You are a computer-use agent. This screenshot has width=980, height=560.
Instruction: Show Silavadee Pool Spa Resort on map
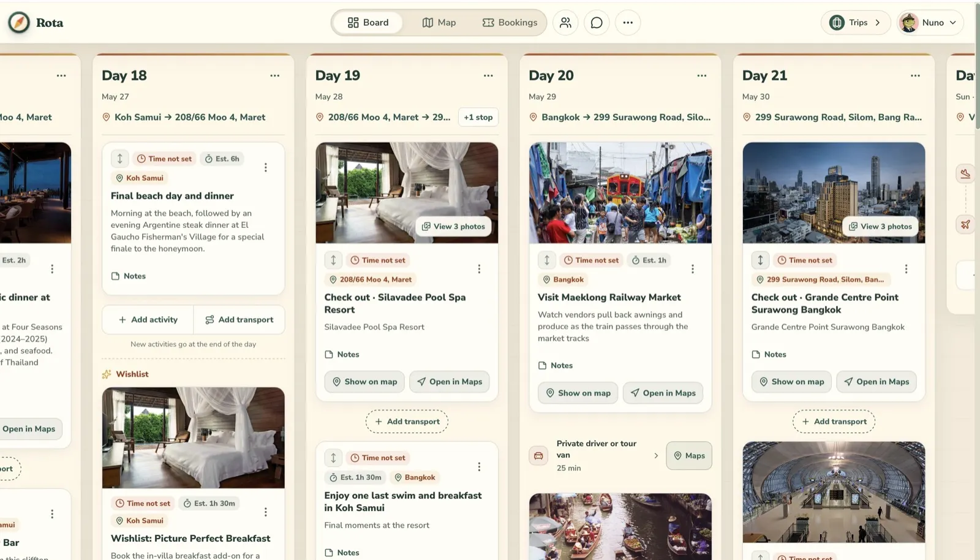pyautogui.click(x=364, y=382)
